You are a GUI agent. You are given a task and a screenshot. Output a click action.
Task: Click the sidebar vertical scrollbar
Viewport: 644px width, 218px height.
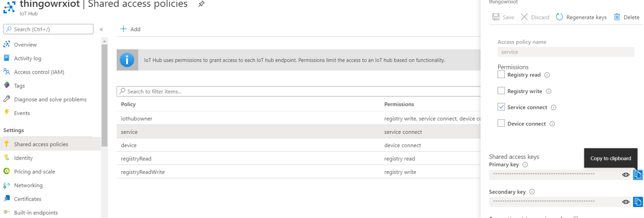pyautogui.click(x=104, y=92)
